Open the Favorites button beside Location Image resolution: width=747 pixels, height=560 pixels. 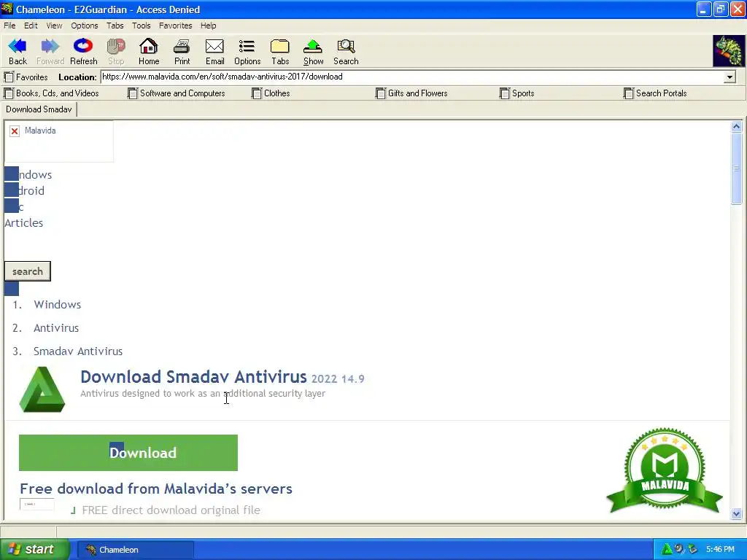point(26,77)
